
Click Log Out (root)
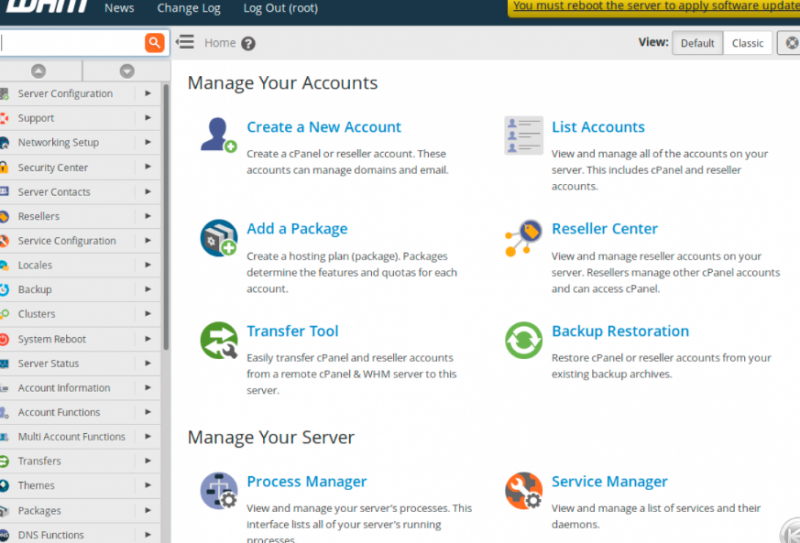pos(279,8)
